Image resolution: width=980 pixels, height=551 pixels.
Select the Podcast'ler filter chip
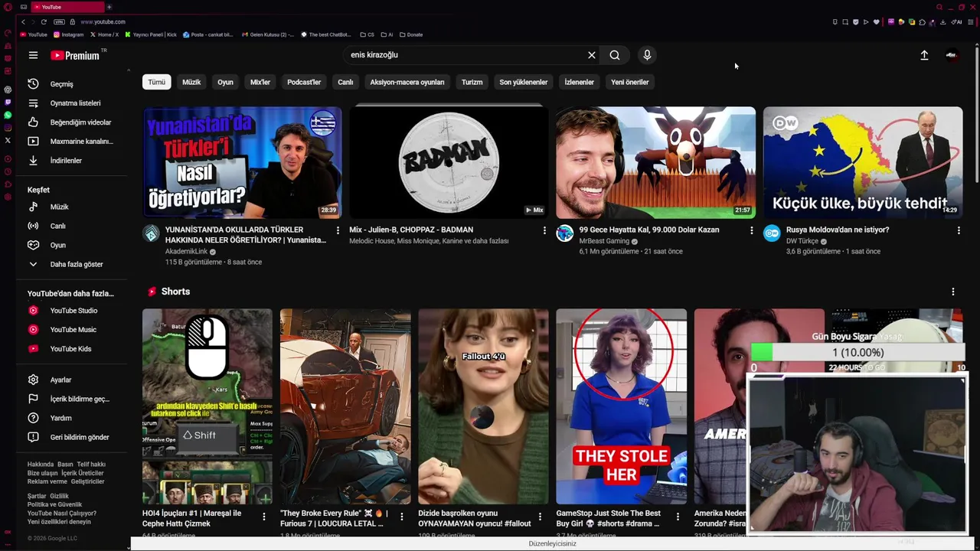coord(304,82)
